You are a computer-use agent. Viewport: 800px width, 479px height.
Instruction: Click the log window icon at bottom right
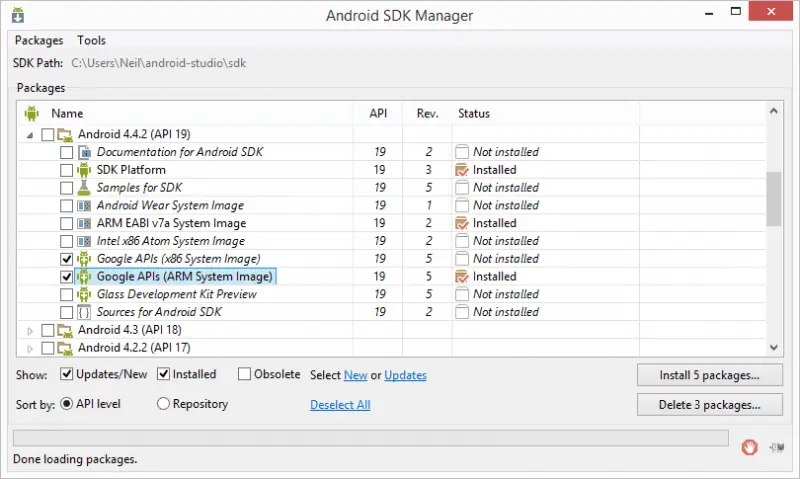[x=776, y=447]
